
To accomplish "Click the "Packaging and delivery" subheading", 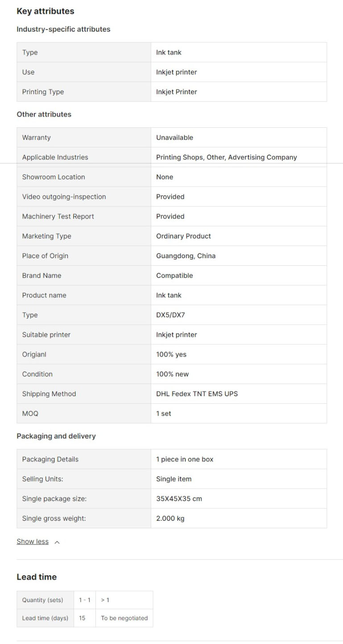I will click(56, 436).
